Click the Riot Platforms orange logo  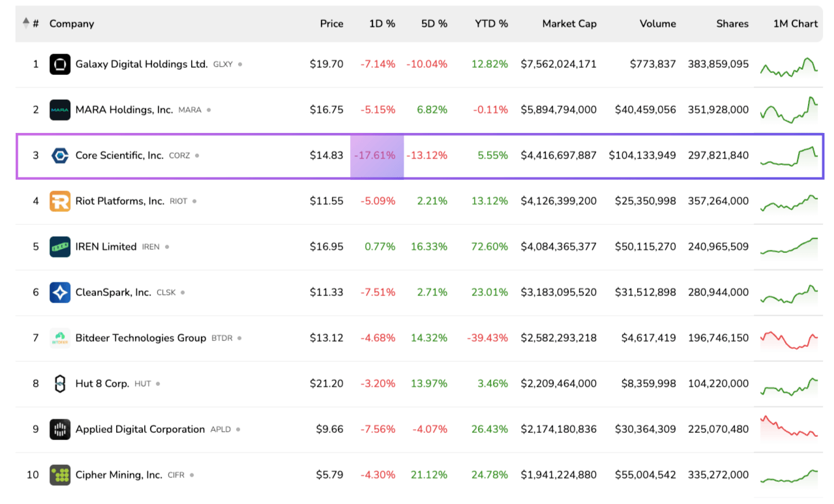(x=60, y=201)
